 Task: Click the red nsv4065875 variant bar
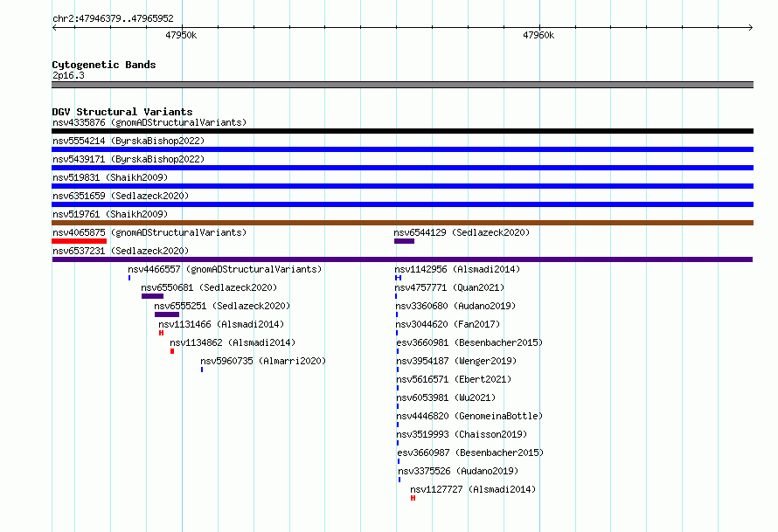(x=79, y=241)
